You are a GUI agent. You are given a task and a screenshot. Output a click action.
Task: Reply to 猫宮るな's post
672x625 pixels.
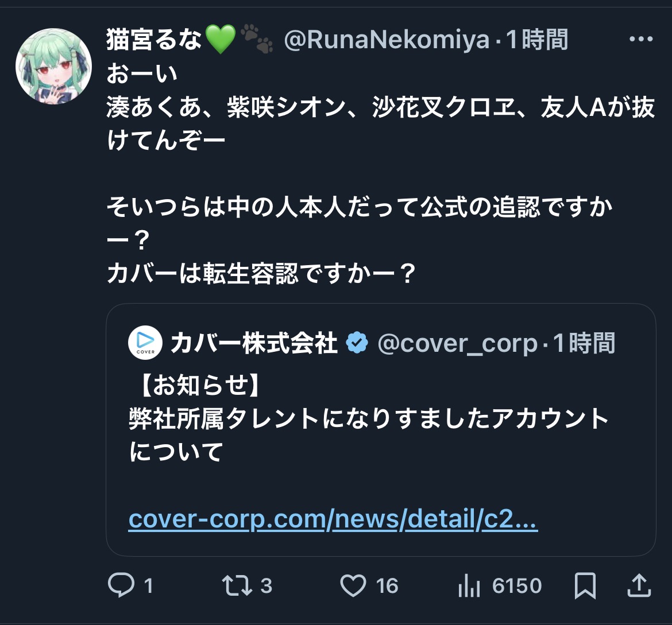pos(122,585)
